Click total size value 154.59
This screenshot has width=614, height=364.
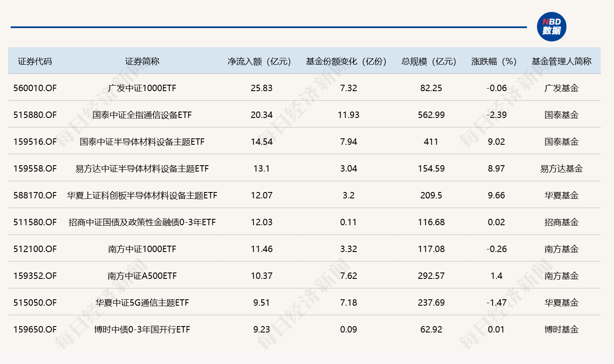point(431,169)
